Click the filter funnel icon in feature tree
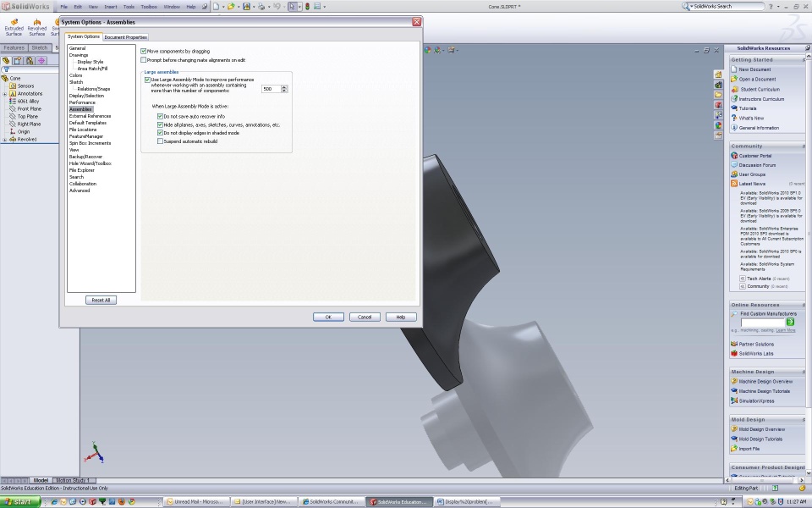 pos(6,69)
